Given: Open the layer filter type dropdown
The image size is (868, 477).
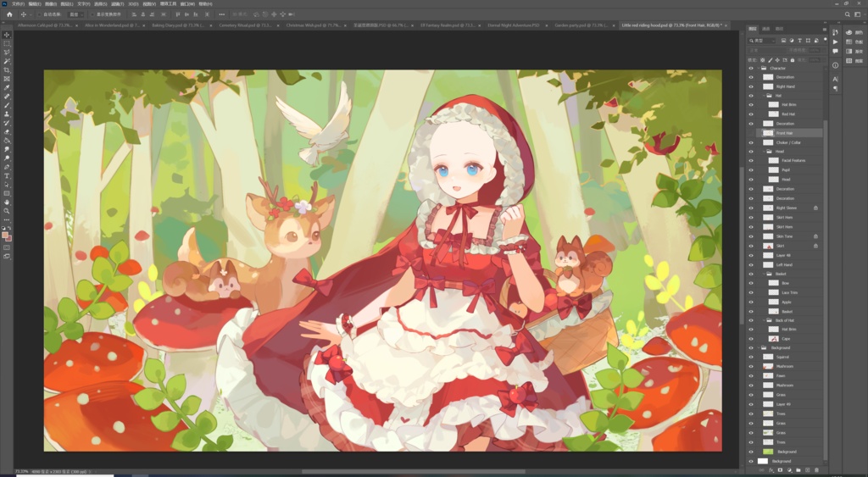Looking at the screenshot, I should 762,41.
